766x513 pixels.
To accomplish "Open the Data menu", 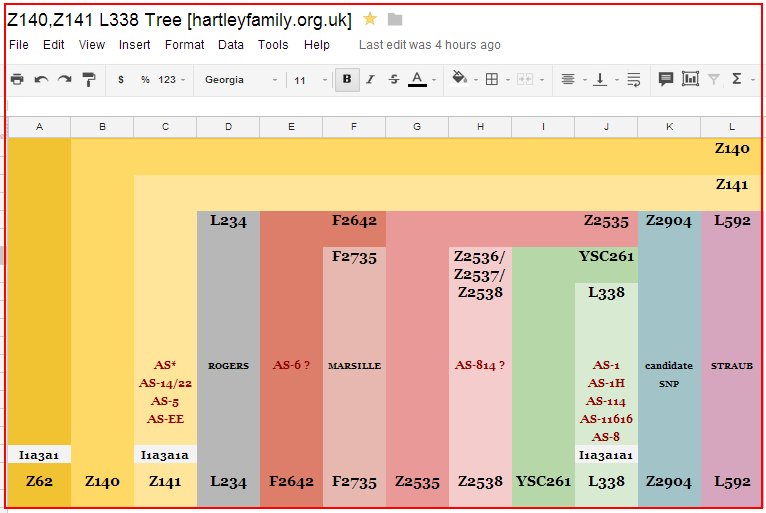I will [x=231, y=45].
